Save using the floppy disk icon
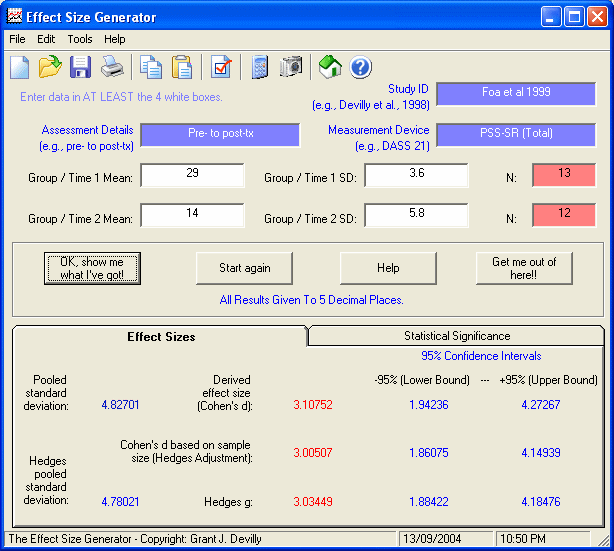Image resolution: width=614 pixels, height=551 pixels. [x=81, y=67]
